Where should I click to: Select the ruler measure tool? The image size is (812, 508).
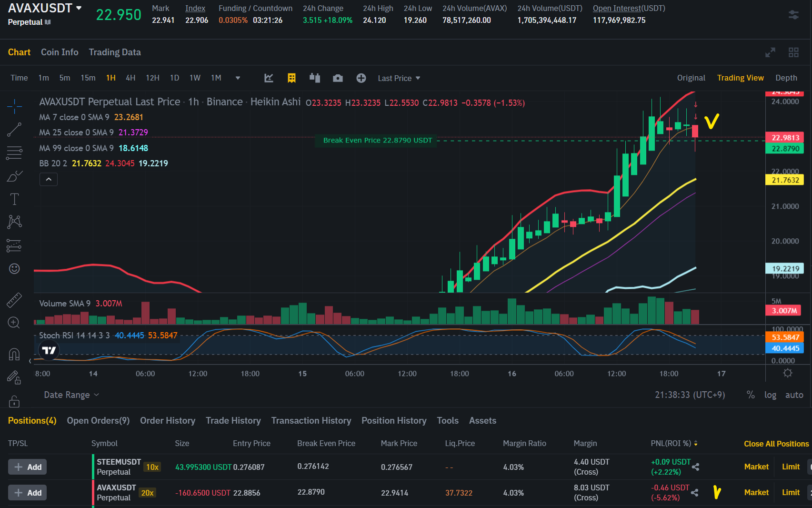(x=14, y=300)
